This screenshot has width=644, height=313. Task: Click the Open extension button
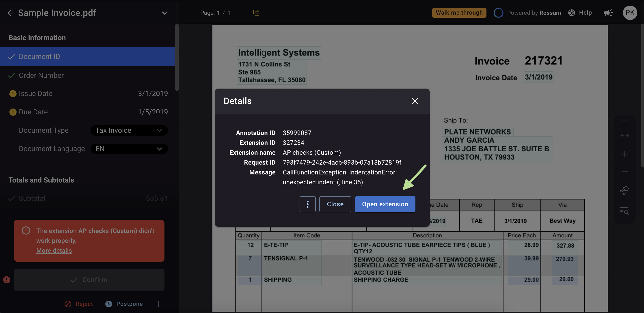385,204
